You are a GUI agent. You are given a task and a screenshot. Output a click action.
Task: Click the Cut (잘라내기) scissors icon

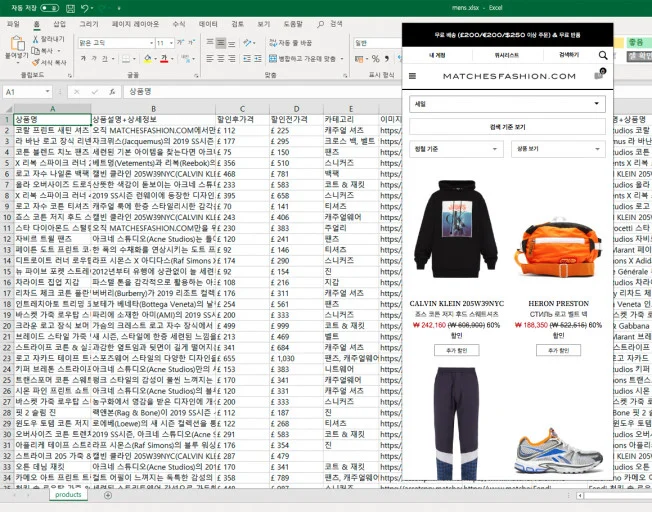36,39
